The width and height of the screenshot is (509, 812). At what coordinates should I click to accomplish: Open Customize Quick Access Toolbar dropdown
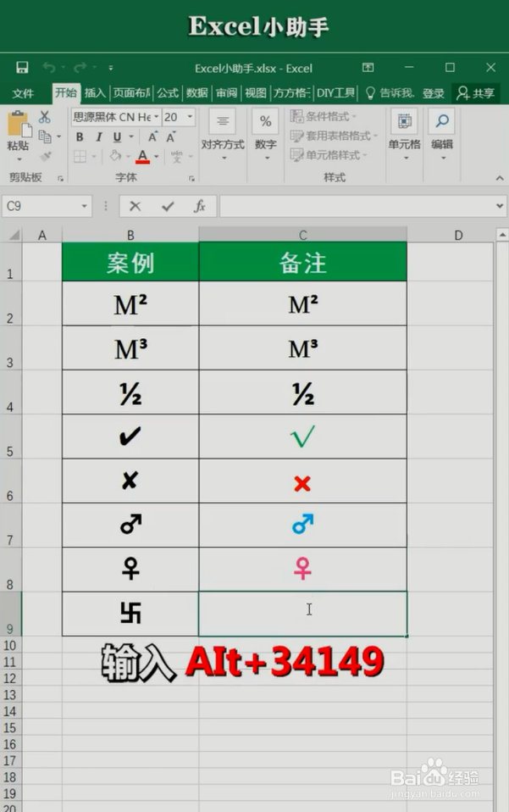(x=111, y=67)
